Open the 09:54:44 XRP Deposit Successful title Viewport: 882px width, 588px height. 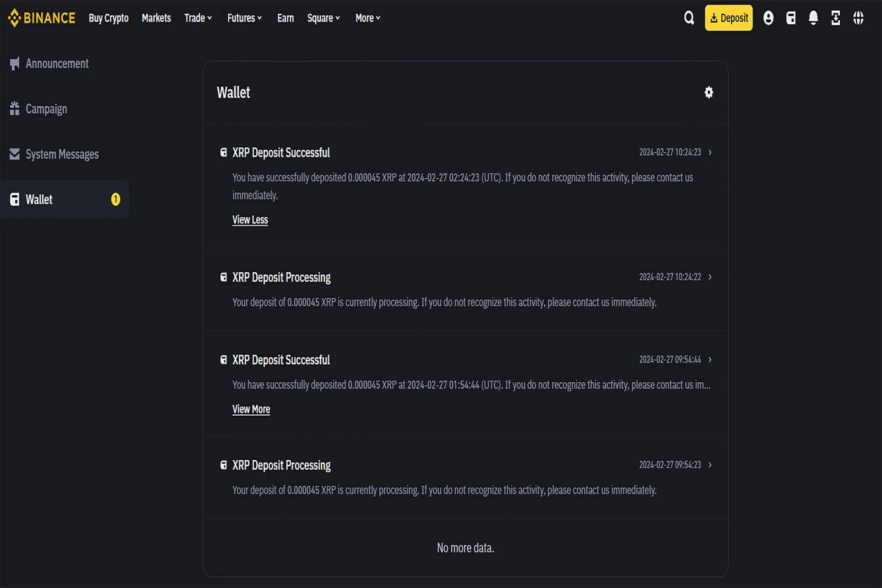pyautogui.click(x=281, y=360)
